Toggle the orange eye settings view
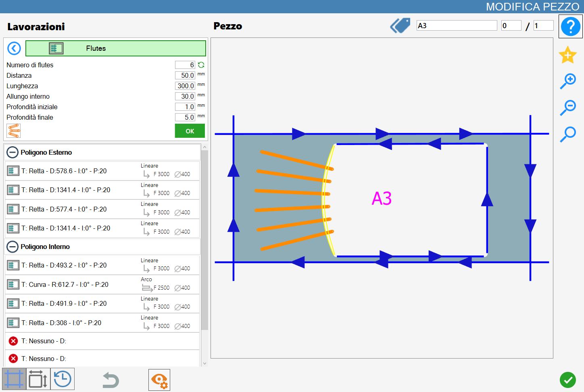584x392 pixels. [x=159, y=380]
